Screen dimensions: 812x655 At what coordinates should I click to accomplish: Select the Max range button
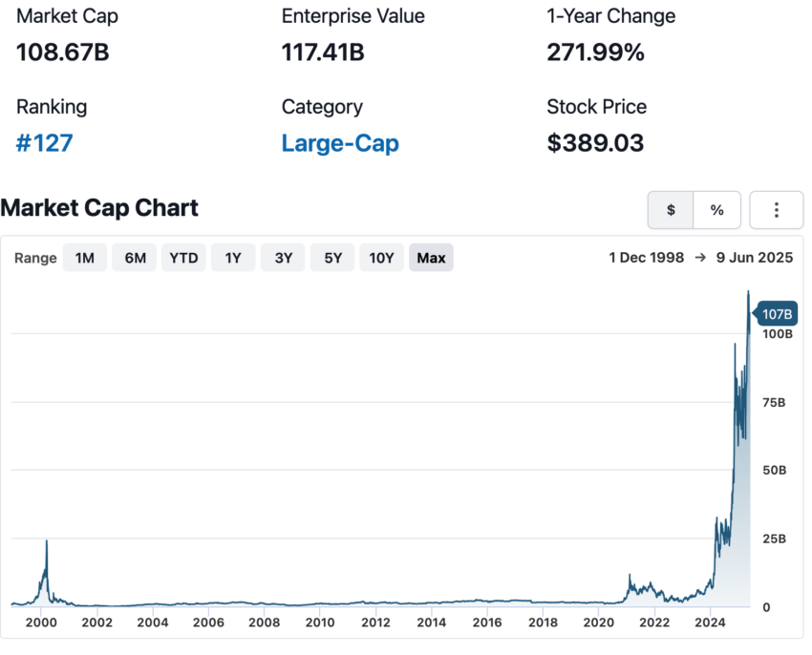tap(432, 258)
